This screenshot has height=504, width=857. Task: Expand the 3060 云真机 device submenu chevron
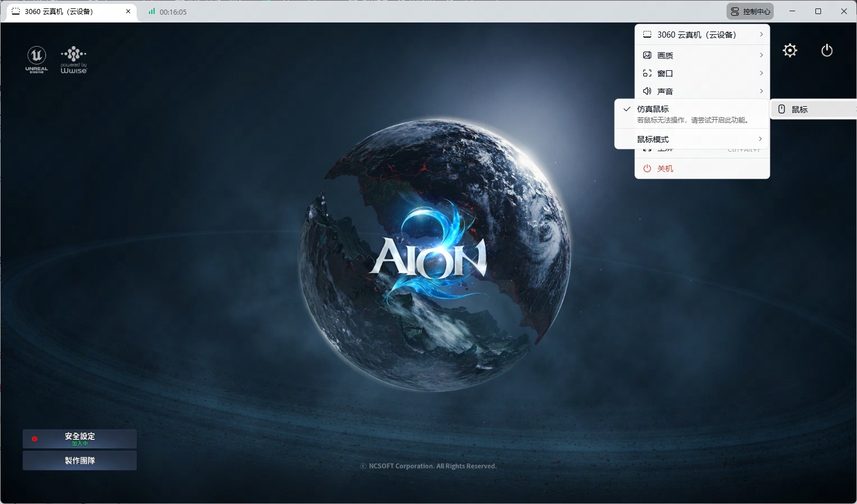pyautogui.click(x=761, y=34)
